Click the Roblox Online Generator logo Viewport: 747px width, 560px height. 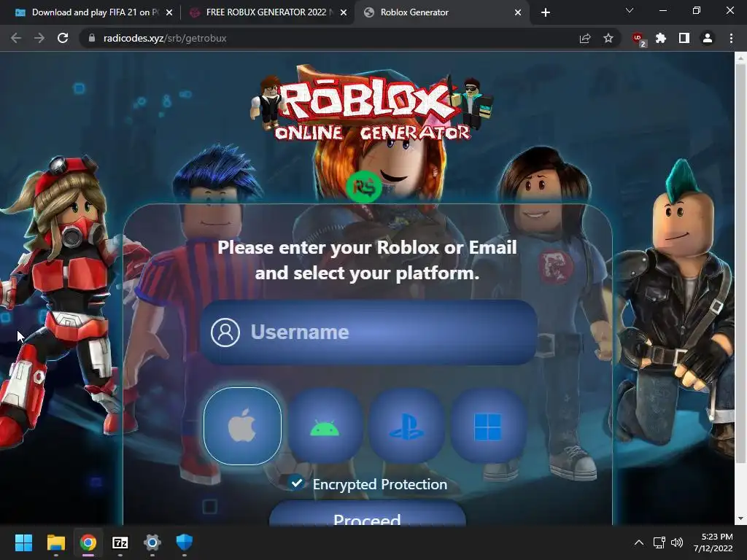coord(371,105)
